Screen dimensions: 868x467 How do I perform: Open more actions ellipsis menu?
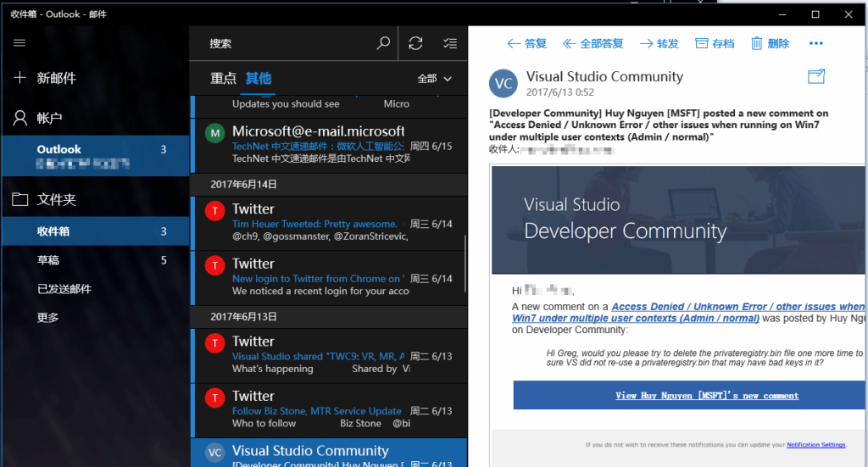(816, 43)
